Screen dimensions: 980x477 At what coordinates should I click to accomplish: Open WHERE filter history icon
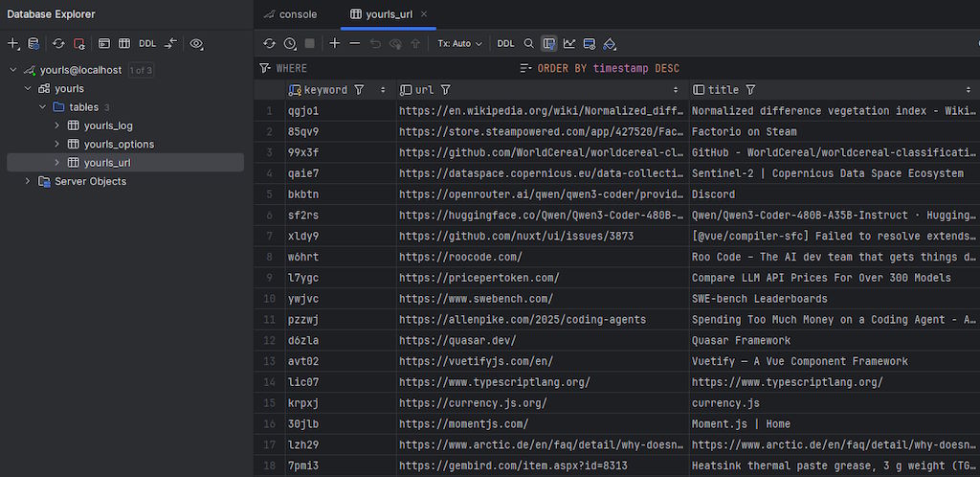pos(265,69)
